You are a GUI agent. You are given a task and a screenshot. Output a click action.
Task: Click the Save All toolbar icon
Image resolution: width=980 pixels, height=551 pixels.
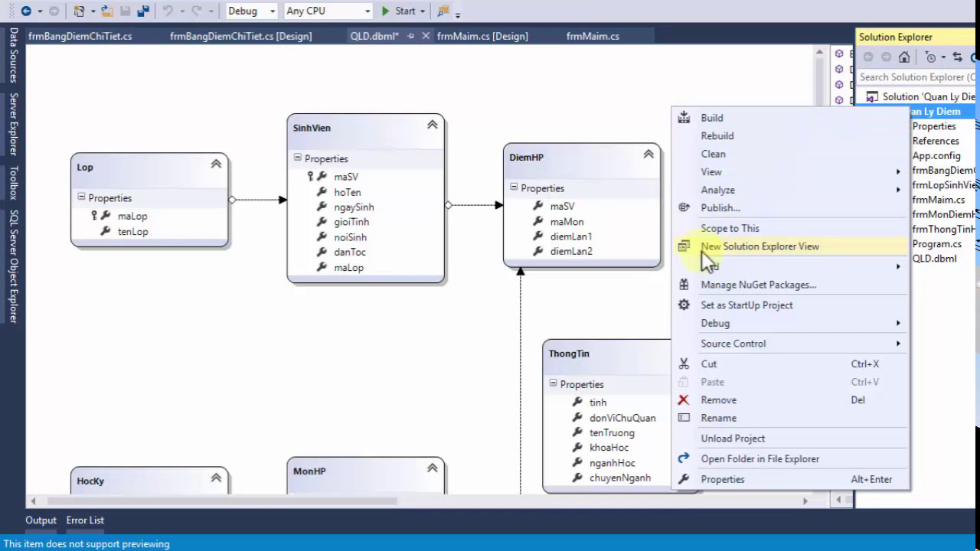tap(142, 11)
